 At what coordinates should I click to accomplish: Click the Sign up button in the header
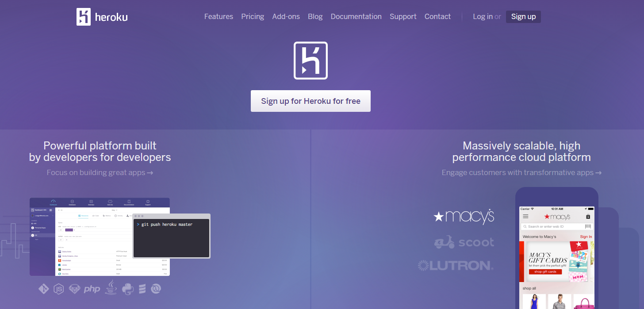[523, 16]
